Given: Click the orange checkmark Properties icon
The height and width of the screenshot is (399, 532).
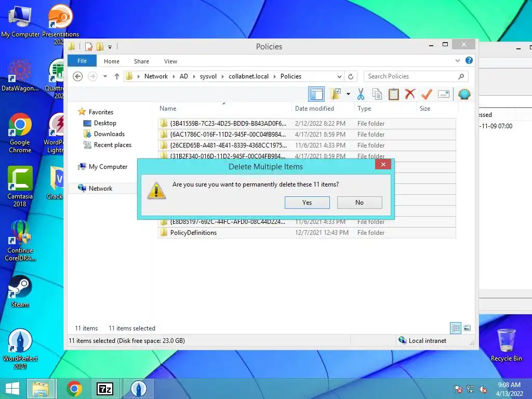Looking at the screenshot, I should (427, 94).
